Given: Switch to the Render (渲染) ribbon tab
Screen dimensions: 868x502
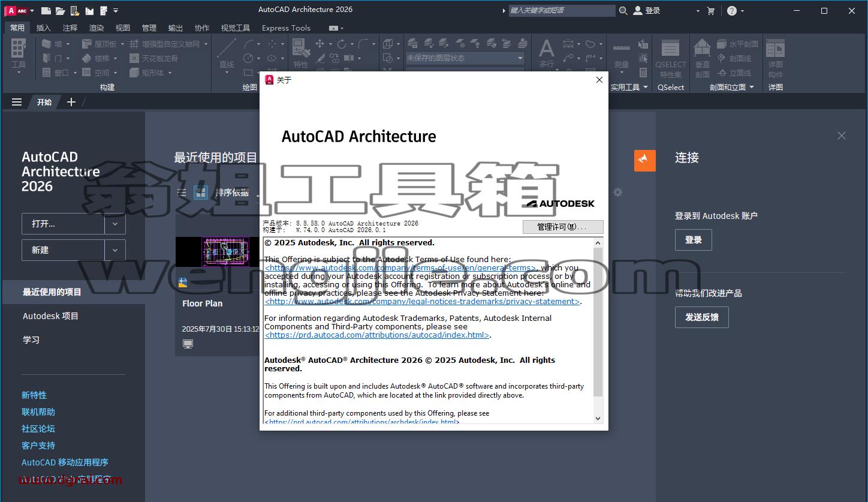Looking at the screenshot, I should pyautogui.click(x=97, y=28).
